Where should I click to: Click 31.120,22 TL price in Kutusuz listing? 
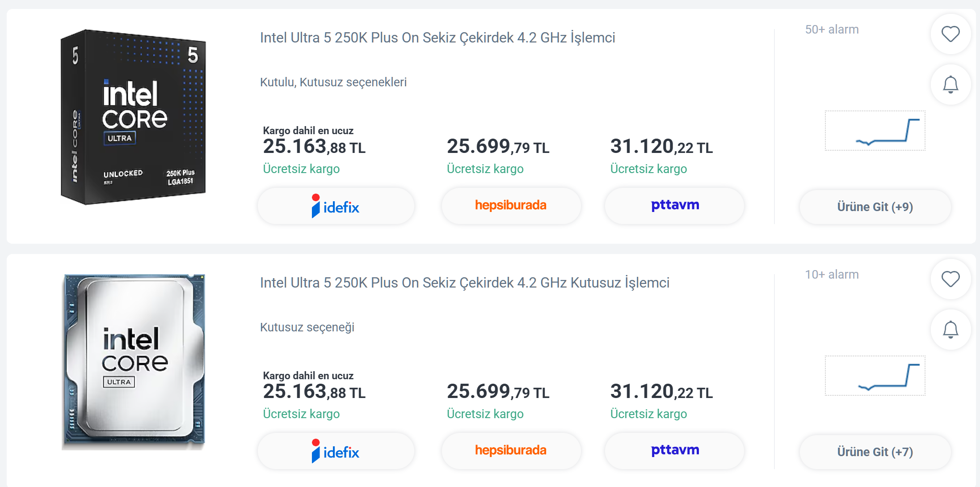coord(662,392)
